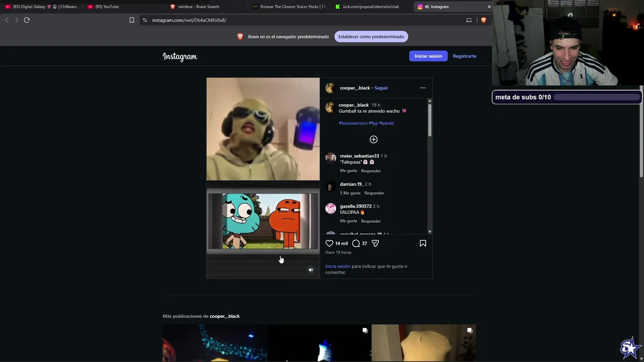644x362 pixels.
Task: Click the 37 comments count
Action: click(364, 243)
